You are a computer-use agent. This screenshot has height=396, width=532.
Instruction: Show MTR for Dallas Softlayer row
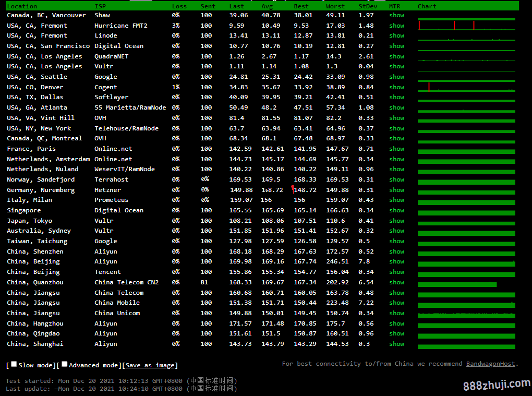point(396,98)
